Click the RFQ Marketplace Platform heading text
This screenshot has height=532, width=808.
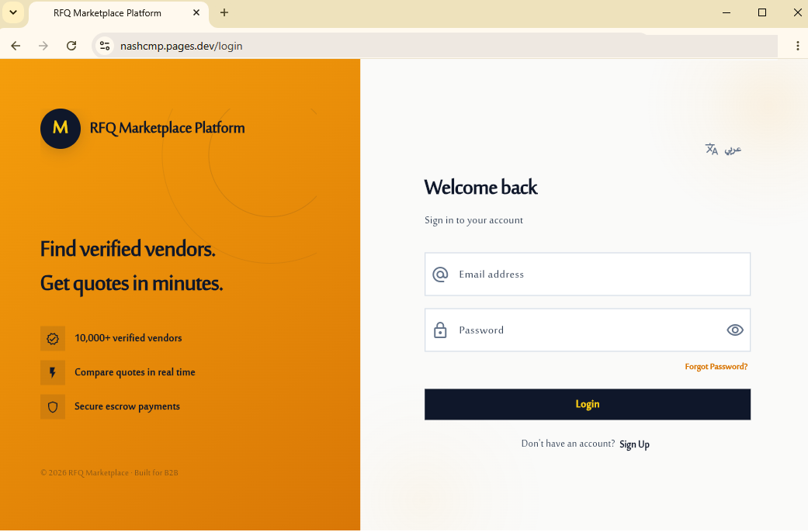(x=167, y=128)
